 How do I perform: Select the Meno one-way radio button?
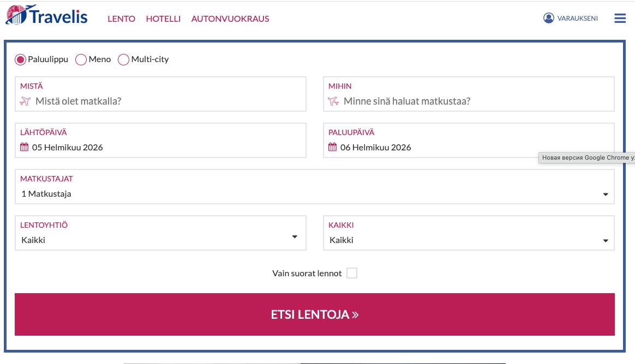click(81, 60)
